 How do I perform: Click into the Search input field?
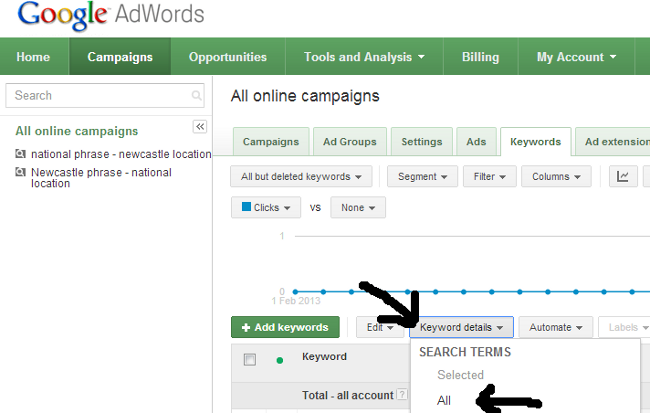(x=96, y=96)
